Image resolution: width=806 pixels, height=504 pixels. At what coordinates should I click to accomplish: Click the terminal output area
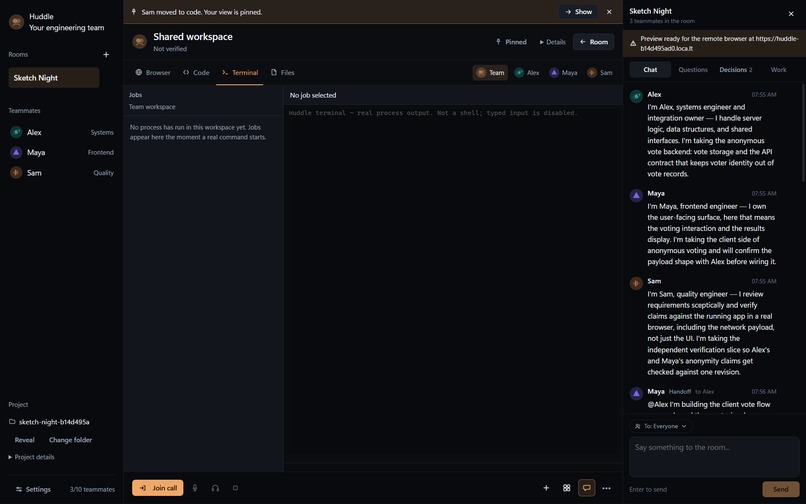pyautogui.click(x=453, y=283)
